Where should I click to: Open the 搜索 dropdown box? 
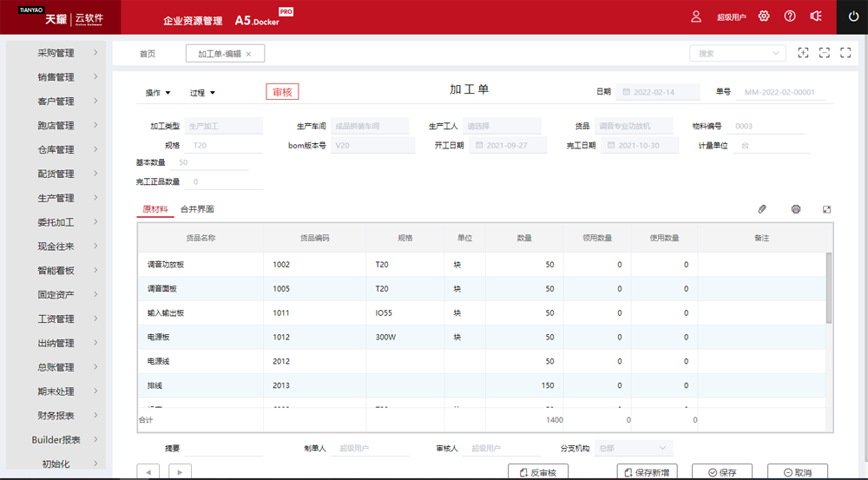tap(737, 53)
